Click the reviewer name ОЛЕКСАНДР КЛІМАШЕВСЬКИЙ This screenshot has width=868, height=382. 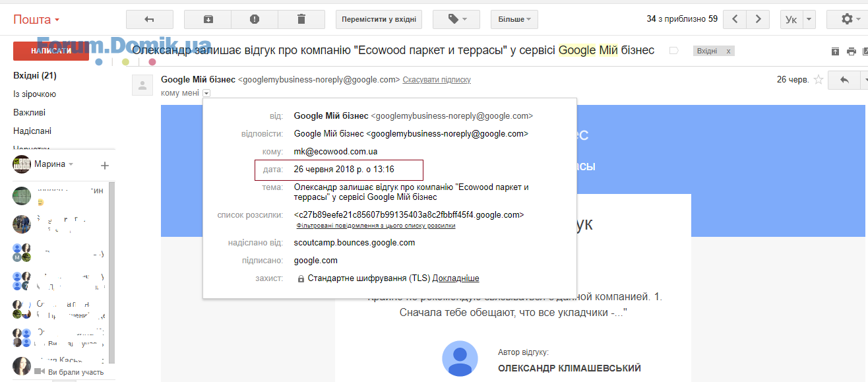pos(569,368)
